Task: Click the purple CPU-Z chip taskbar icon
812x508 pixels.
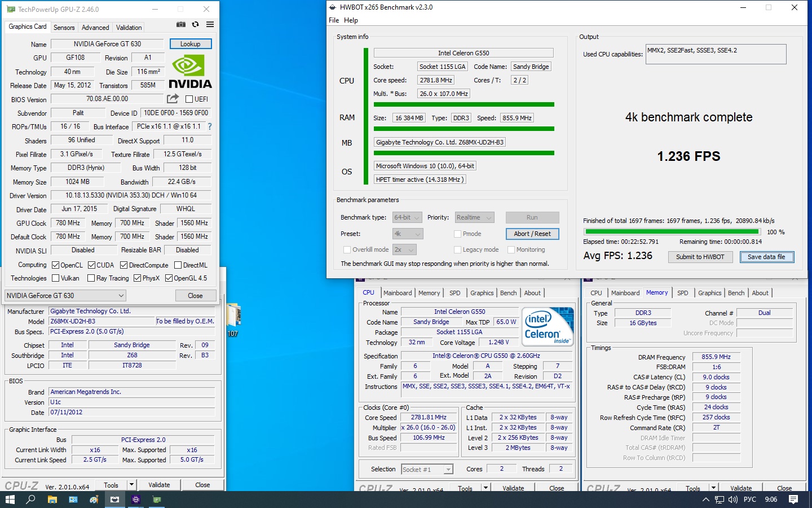Action: 135,500
